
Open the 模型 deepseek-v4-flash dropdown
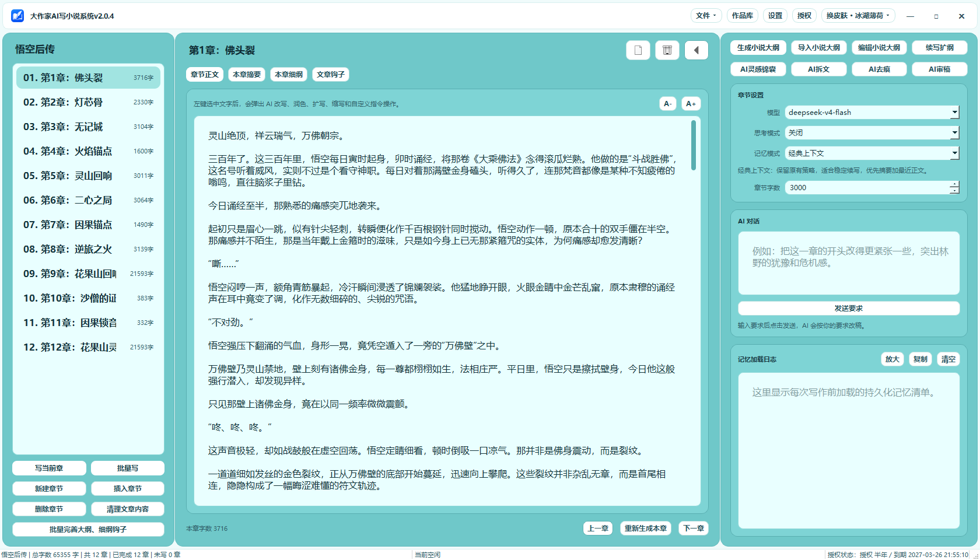872,112
